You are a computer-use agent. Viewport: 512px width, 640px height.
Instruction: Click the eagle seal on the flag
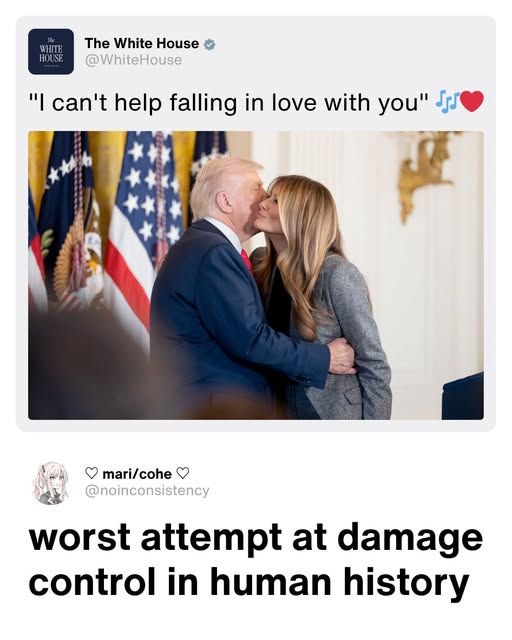pyautogui.click(x=78, y=261)
